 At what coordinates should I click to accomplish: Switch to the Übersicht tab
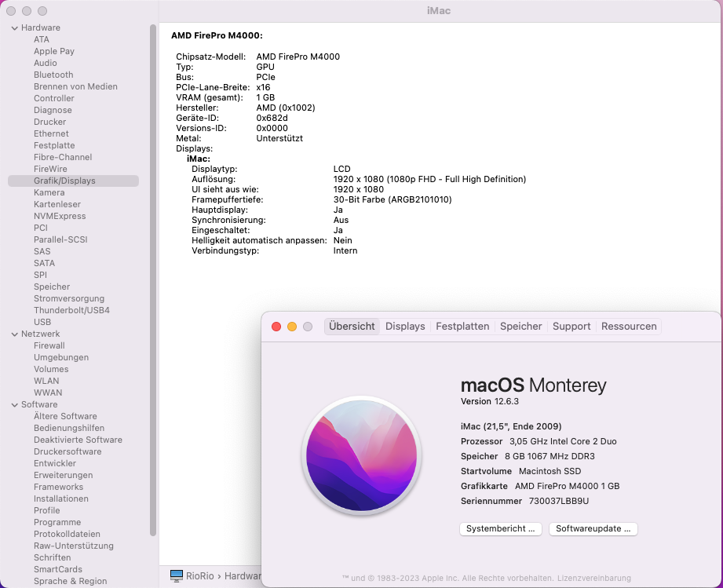352,327
